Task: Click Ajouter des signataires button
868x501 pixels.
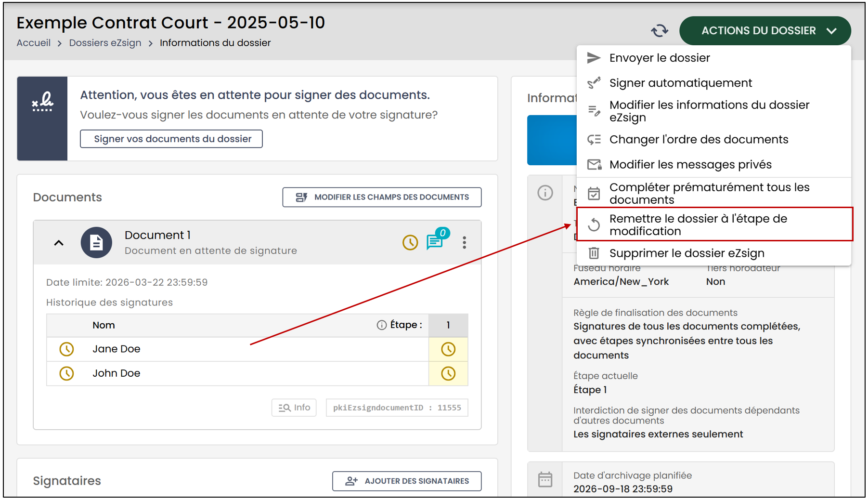Action: coord(407,481)
